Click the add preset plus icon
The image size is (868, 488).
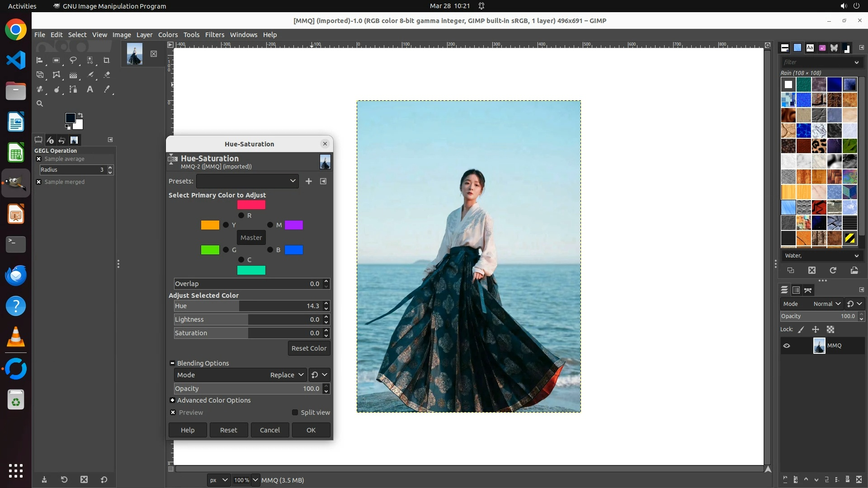[309, 181]
